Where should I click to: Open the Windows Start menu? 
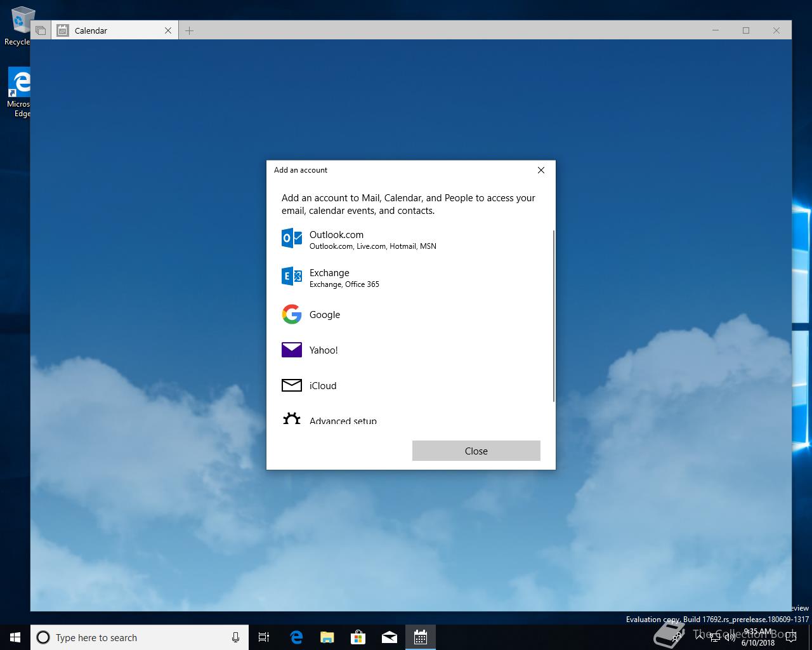15,637
